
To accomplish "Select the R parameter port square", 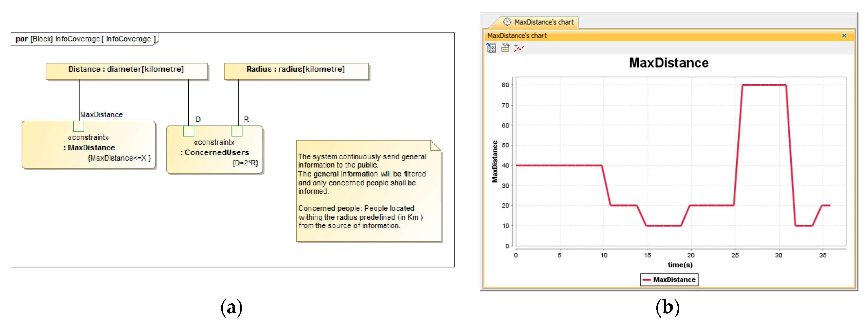I will [237, 131].
